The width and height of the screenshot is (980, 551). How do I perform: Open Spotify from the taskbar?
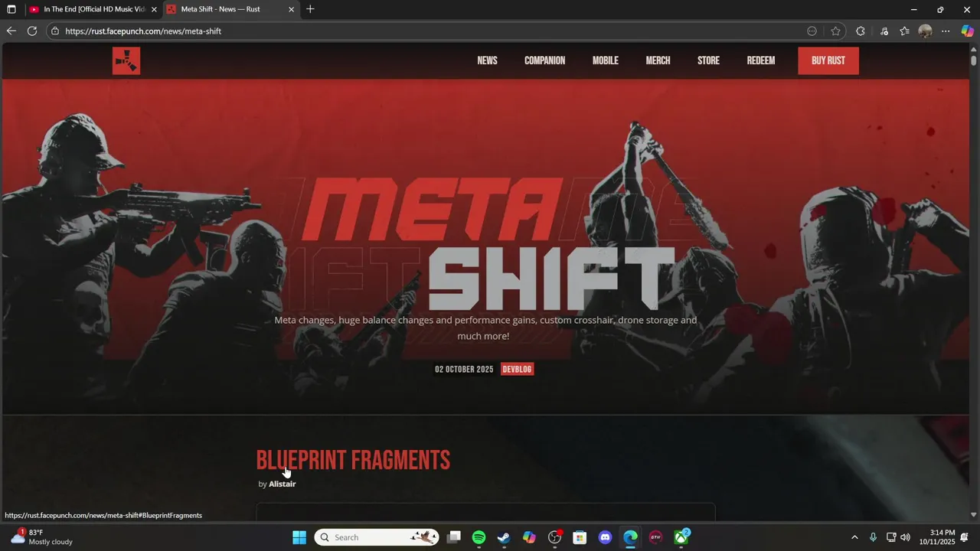[479, 537]
